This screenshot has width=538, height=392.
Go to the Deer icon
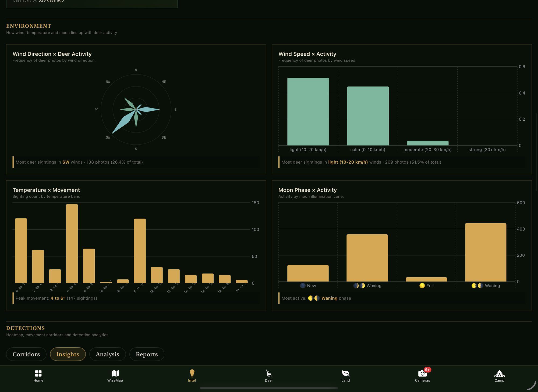click(x=269, y=373)
